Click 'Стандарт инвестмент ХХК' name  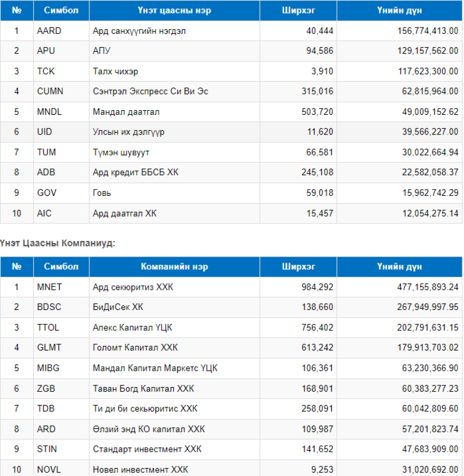[147, 450]
